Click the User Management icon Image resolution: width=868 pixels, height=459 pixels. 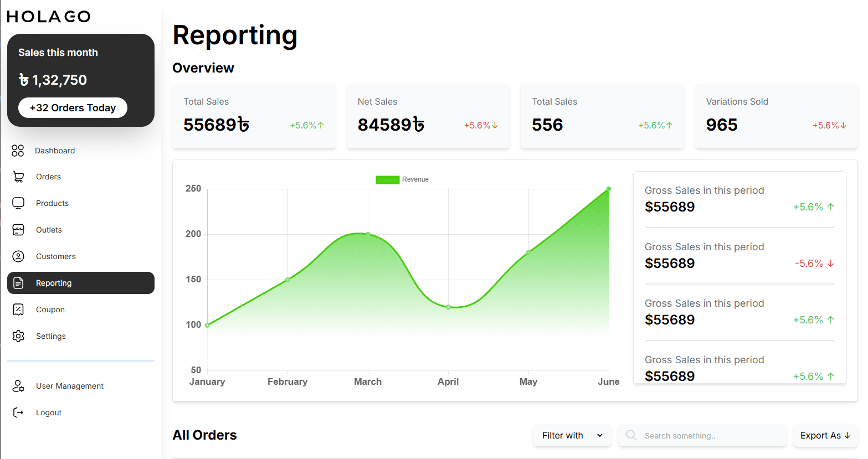point(18,386)
